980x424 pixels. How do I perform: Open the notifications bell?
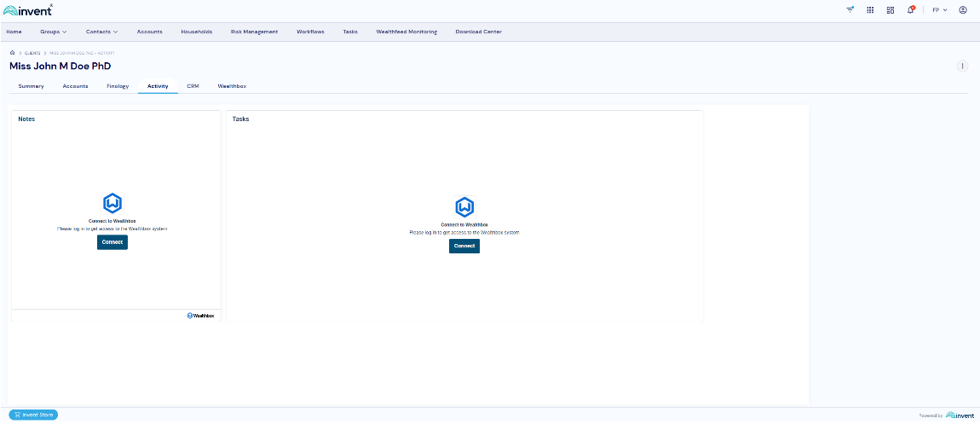[910, 10]
